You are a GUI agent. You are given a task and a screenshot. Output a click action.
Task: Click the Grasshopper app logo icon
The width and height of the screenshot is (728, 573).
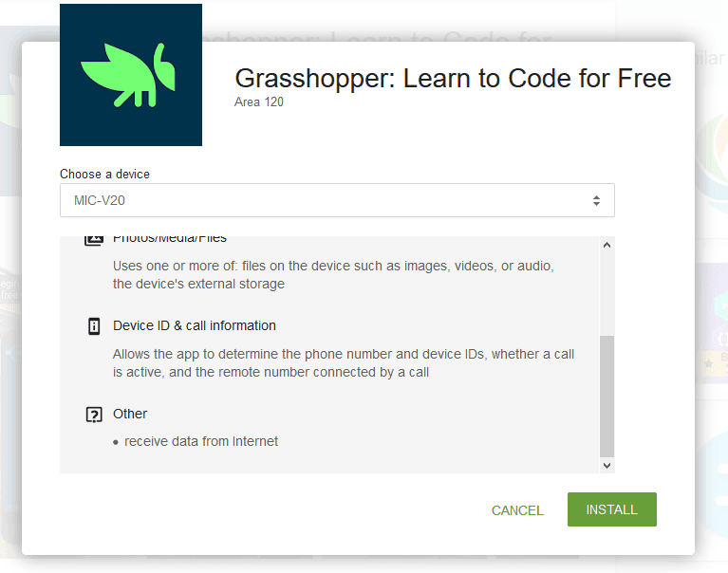tap(131, 75)
